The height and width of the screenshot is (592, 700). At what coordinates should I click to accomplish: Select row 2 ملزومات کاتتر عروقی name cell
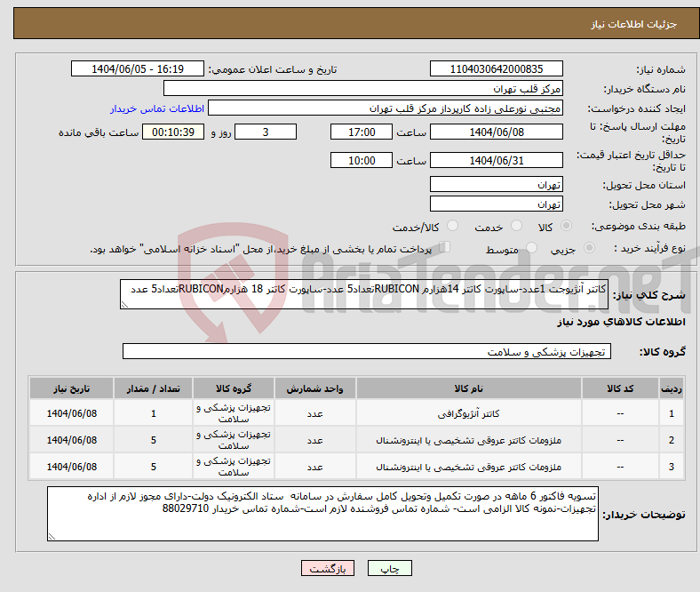pos(469,440)
